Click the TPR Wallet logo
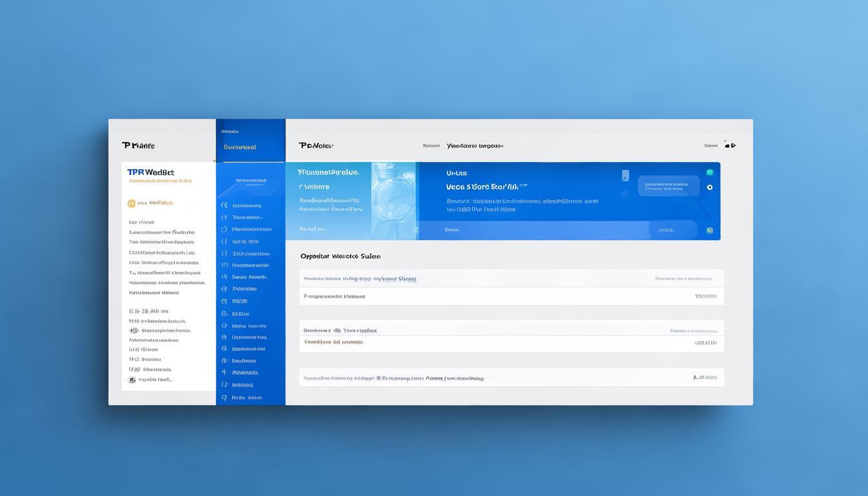 pyautogui.click(x=150, y=172)
